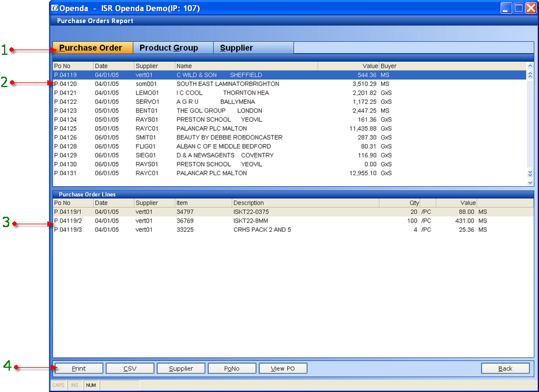Click the Qty column header
This screenshot has width=539, height=392.
coord(399,203)
